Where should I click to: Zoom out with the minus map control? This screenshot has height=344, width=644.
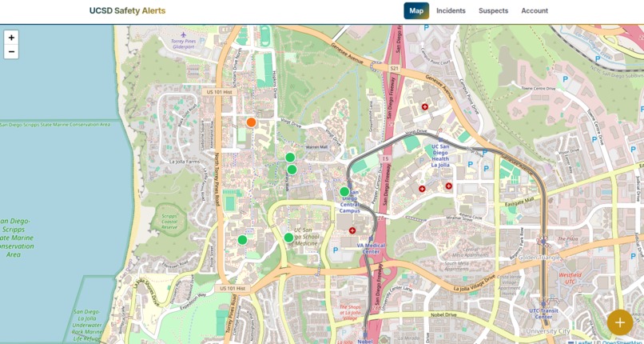(x=11, y=52)
